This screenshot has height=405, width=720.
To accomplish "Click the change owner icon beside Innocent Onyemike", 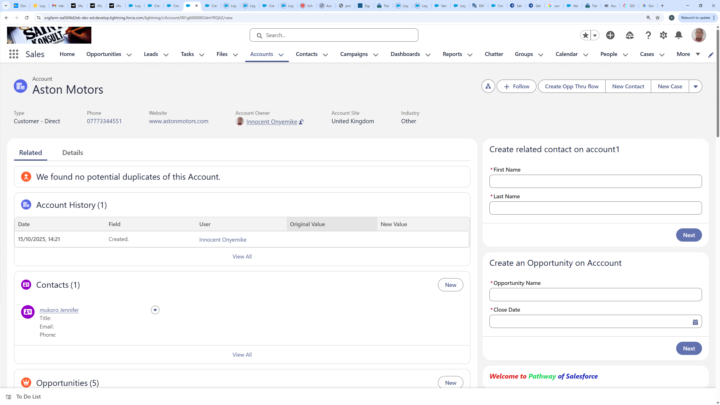I will (301, 121).
